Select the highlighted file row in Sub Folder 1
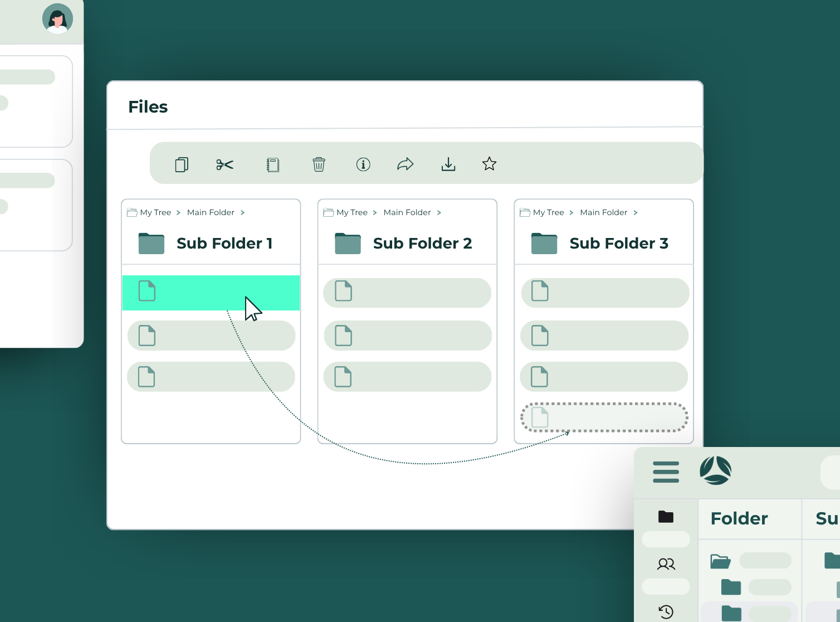 [x=211, y=293]
